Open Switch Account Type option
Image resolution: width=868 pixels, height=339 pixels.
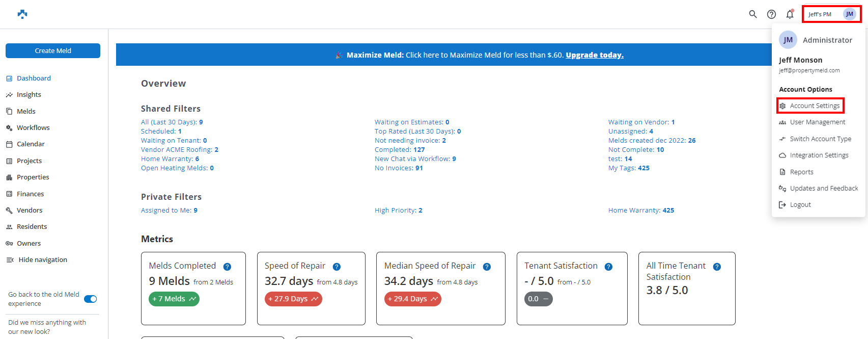point(820,139)
